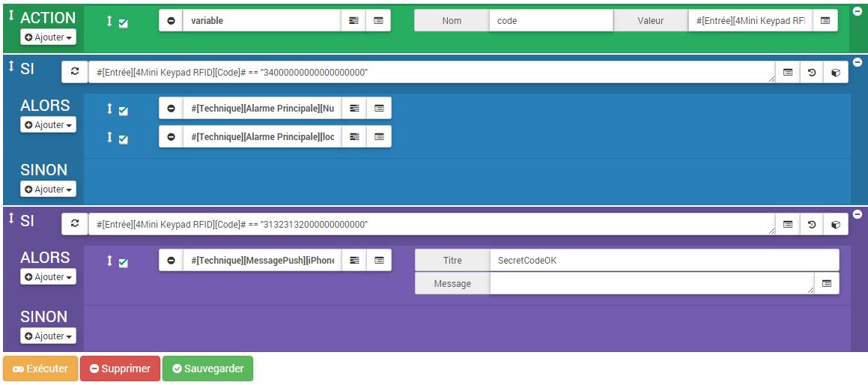Click the '[Alarme Principale][Nu' action field

tap(262, 108)
